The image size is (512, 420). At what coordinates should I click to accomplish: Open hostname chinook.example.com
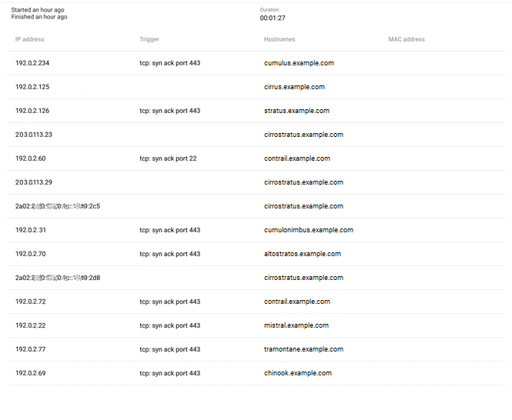point(298,373)
